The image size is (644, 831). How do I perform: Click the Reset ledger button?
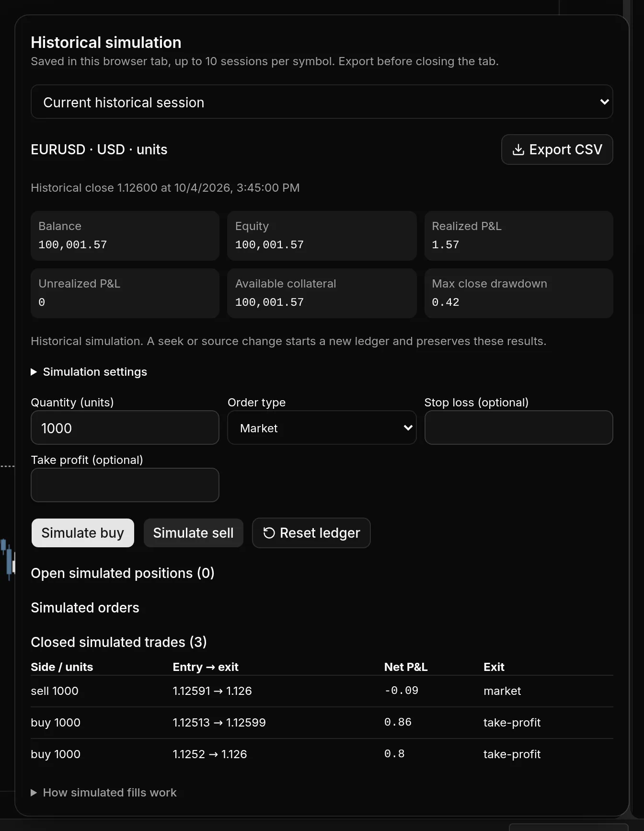pyautogui.click(x=311, y=533)
